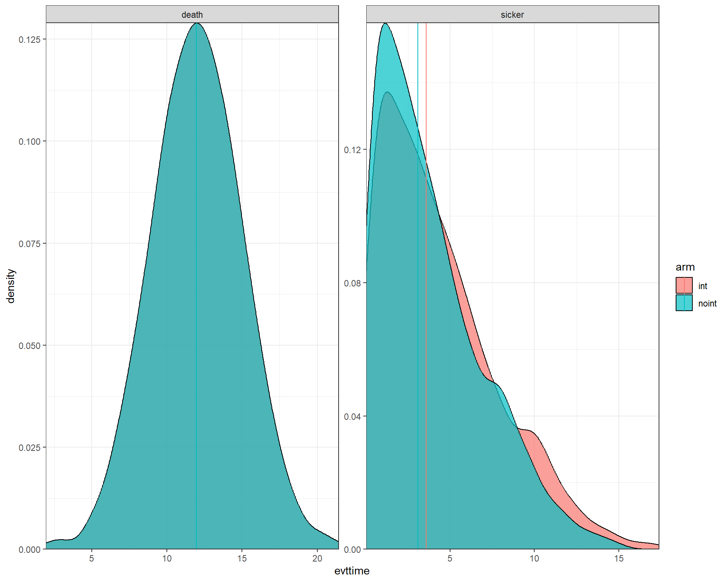728x582 pixels.
Task: Click the 0.08 tick label on sicker axis
Action: [x=352, y=283]
